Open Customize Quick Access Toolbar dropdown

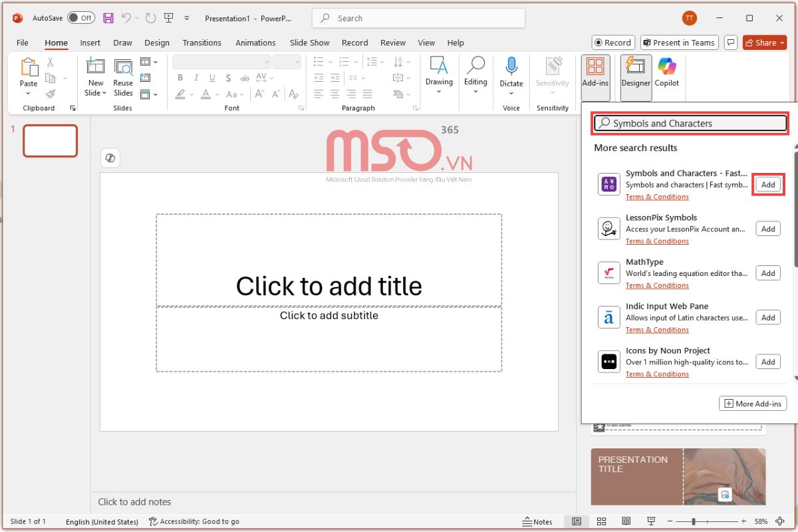point(187,18)
